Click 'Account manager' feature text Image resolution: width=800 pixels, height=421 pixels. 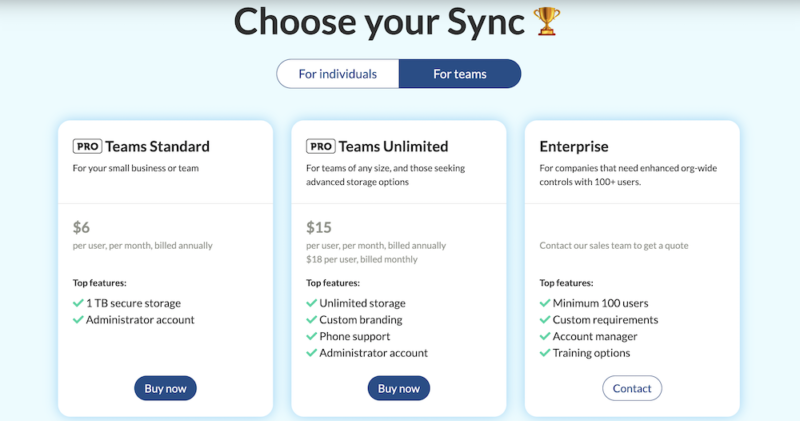(595, 336)
